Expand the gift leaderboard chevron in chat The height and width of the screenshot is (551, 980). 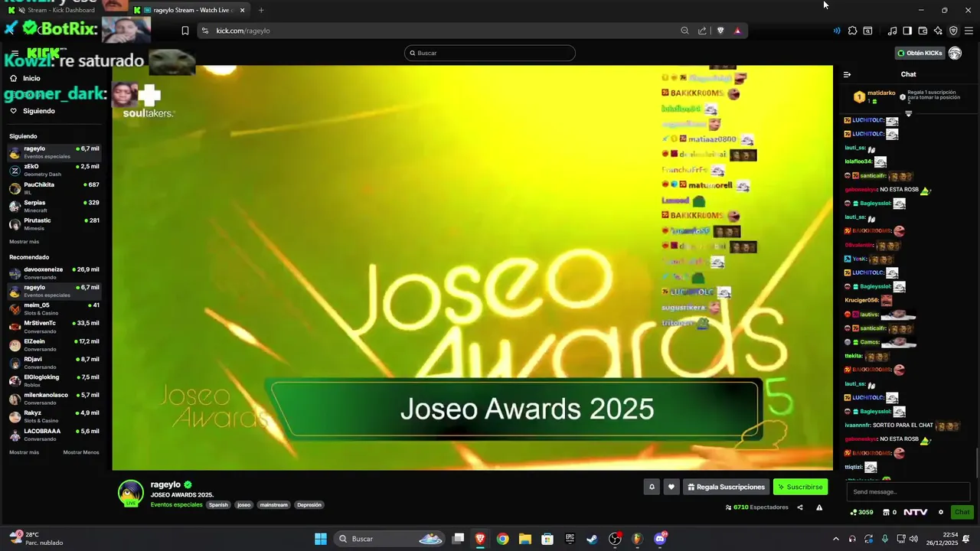pos(909,113)
